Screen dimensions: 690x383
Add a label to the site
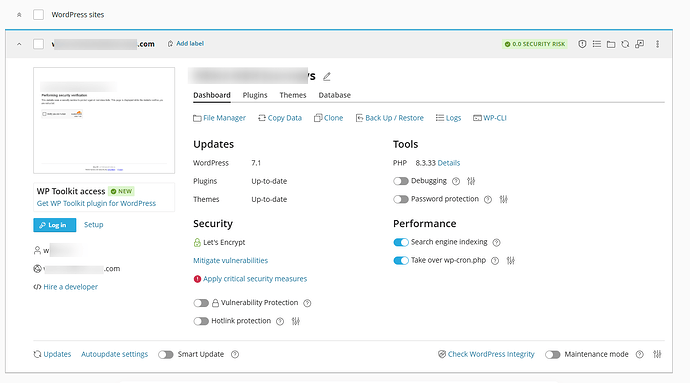186,44
